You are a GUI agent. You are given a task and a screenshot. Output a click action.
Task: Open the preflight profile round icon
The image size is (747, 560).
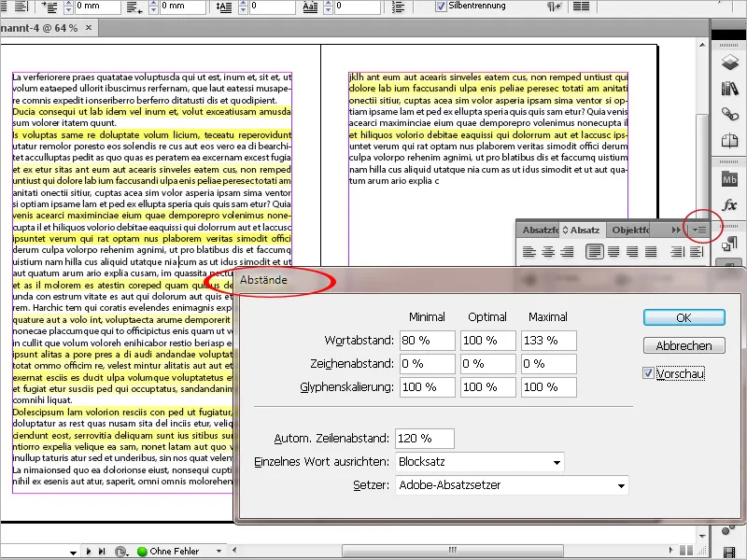(121, 552)
